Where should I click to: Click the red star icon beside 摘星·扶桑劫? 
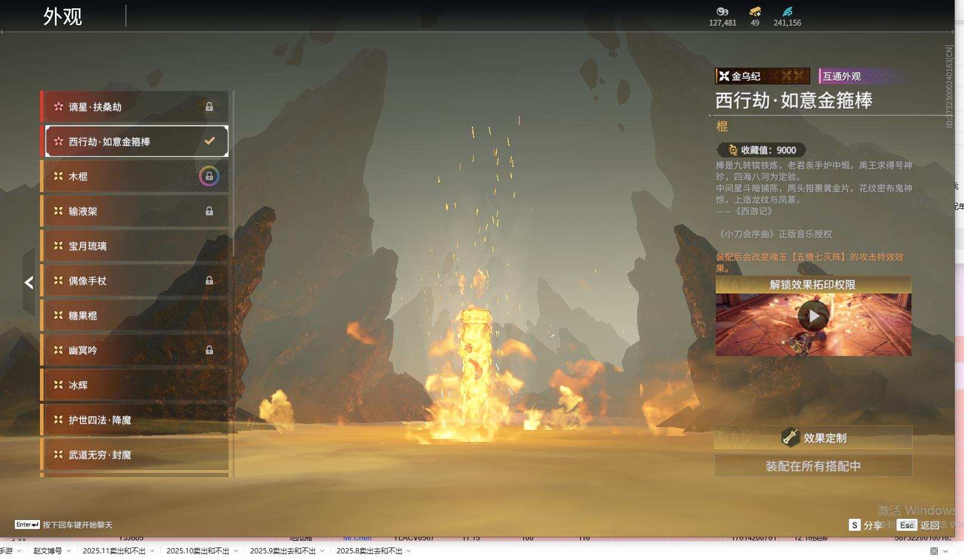(x=58, y=107)
